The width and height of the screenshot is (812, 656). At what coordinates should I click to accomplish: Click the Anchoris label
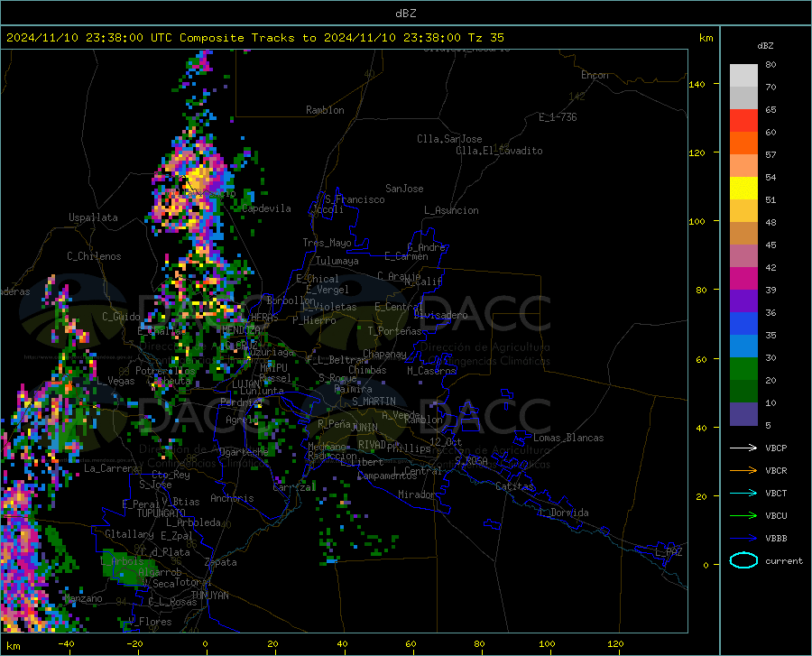tap(232, 499)
